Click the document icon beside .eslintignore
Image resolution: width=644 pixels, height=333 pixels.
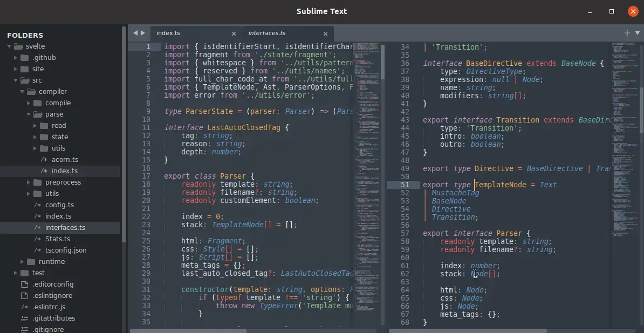coord(24,296)
